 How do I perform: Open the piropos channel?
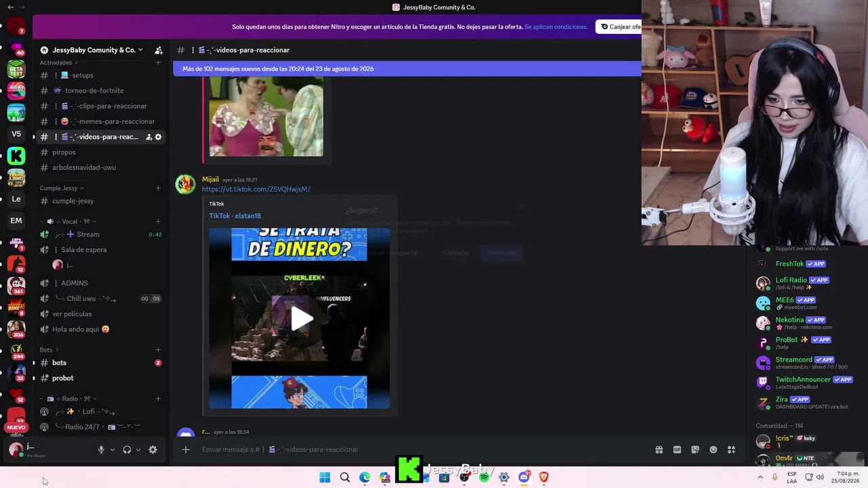(x=100, y=152)
